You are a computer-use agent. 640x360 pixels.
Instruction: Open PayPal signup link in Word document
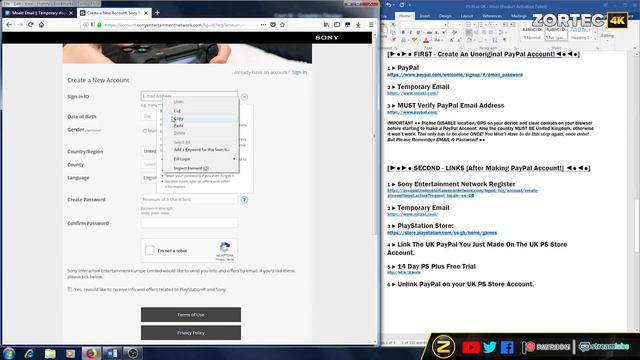[x=455, y=75]
